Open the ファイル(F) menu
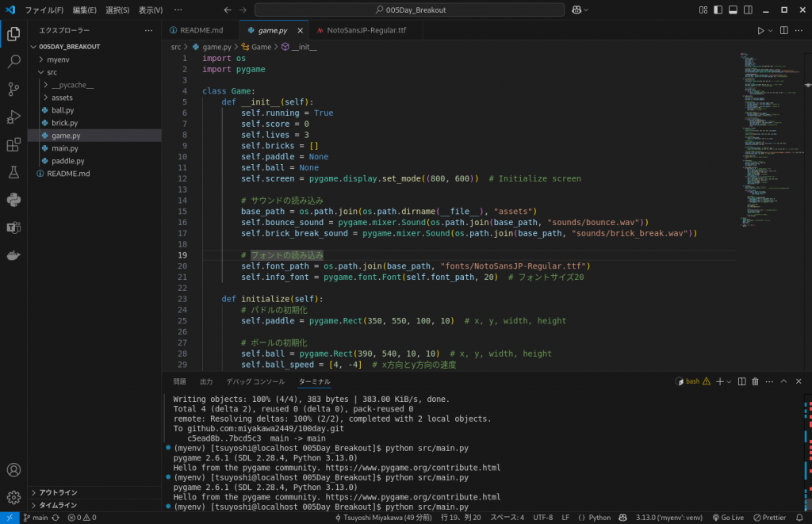Screen dimensions: 812x524 (44, 10)
